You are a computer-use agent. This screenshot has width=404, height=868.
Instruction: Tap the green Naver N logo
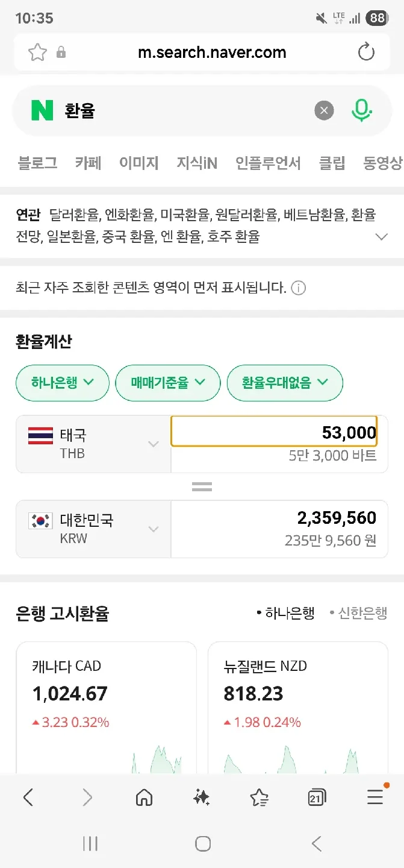pyautogui.click(x=42, y=110)
